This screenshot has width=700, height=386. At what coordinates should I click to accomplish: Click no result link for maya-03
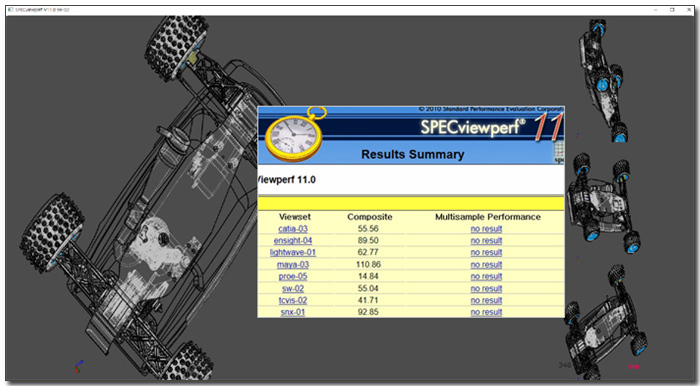(x=486, y=265)
